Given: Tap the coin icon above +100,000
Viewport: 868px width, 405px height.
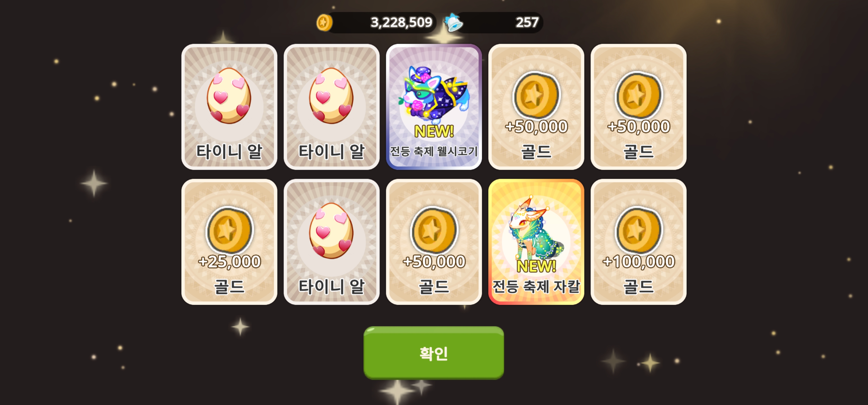Looking at the screenshot, I should [x=639, y=230].
